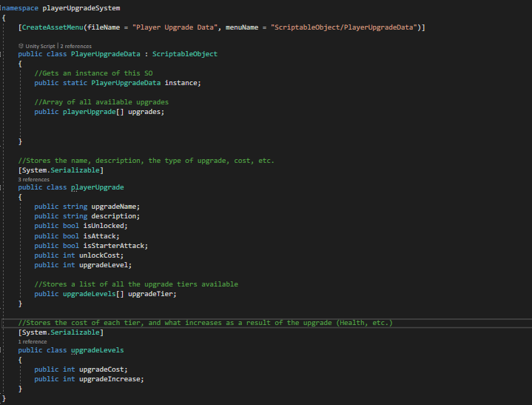Click the 'upgradeIncrease' field
532x405 pixels.
point(110,379)
